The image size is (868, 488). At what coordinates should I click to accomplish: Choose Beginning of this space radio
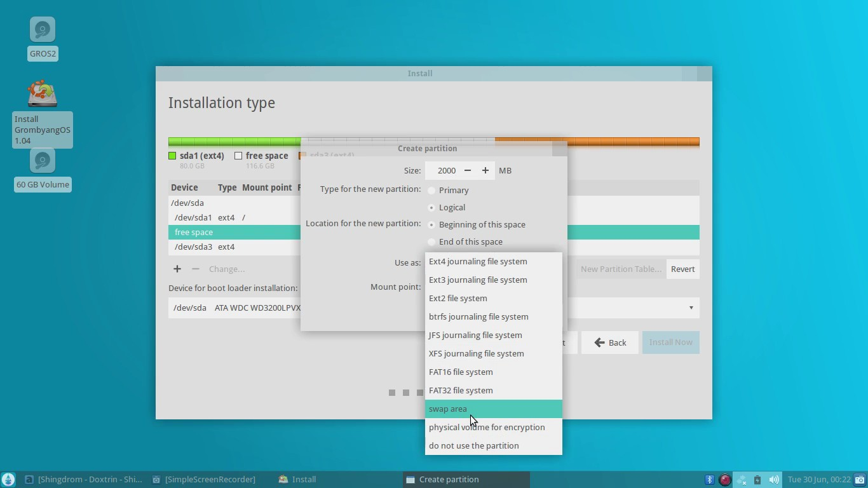tap(431, 225)
